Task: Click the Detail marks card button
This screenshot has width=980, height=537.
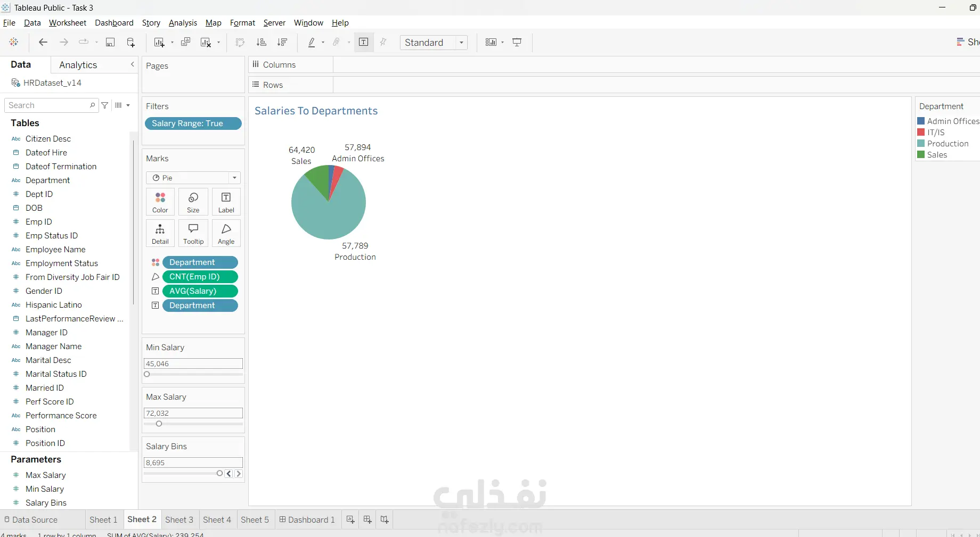Action: (160, 233)
